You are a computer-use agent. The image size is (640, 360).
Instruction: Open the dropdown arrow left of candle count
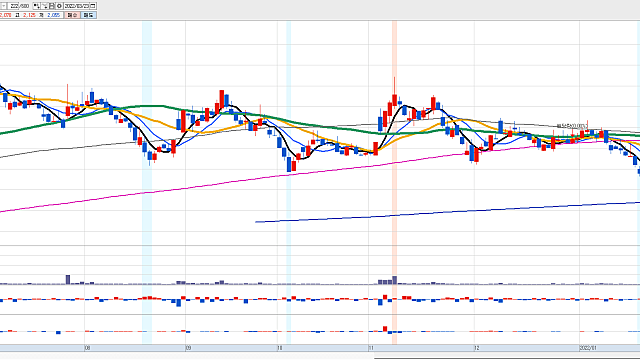[4, 6]
